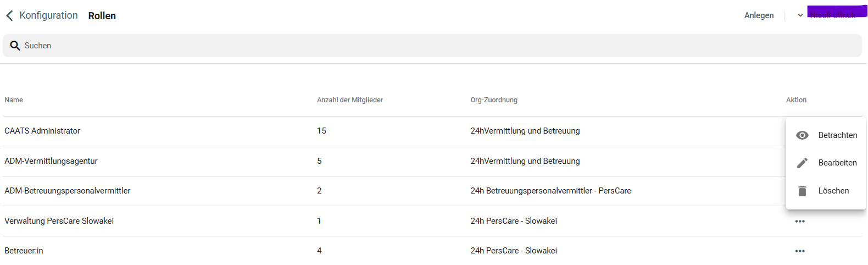The image size is (868, 265).
Task: Select the CAATS Administrator role row
Action: (42, 131)
